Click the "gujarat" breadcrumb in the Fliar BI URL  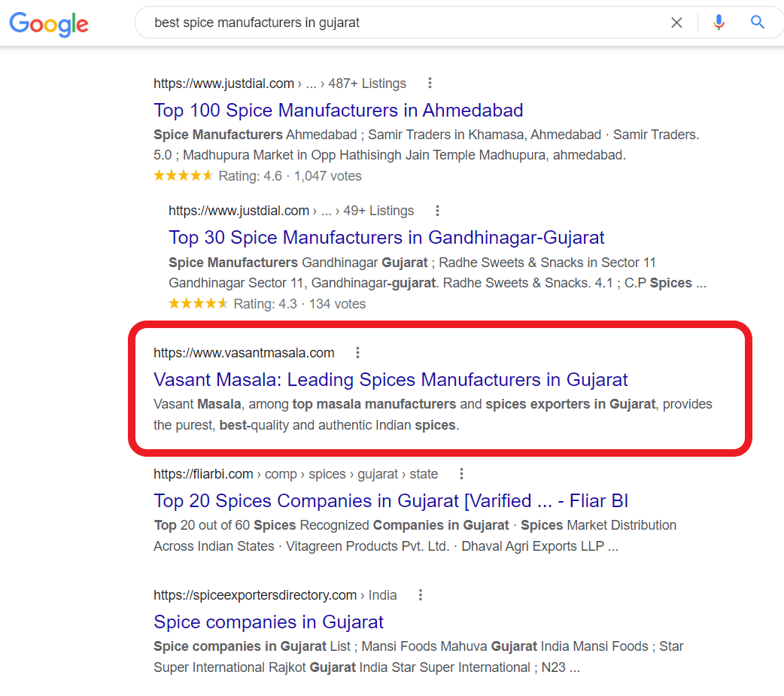[x=377, y=473]
